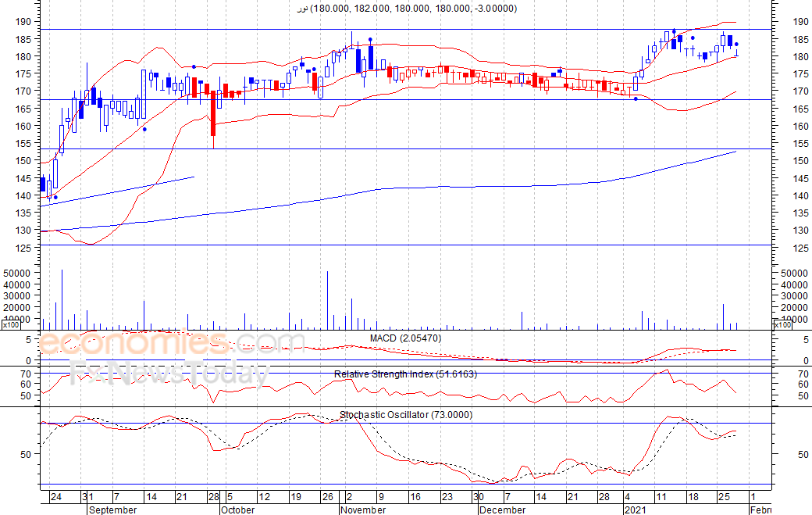The width and height of the screenshot is (812, 515).
Task: Select date label 26 on time axis
Action: pyautogui.click(x=327, y=497)
